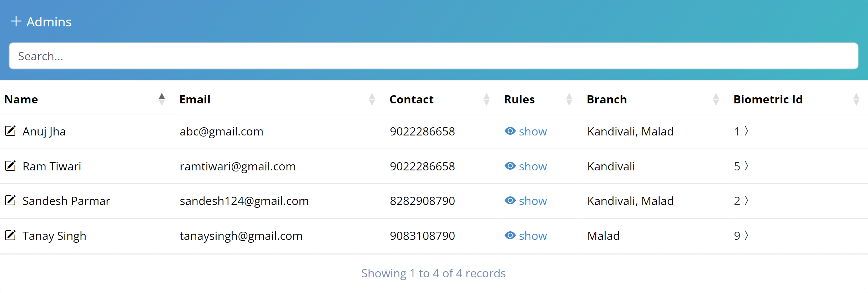Click contact number 9083108790

[x=422, y=236]
